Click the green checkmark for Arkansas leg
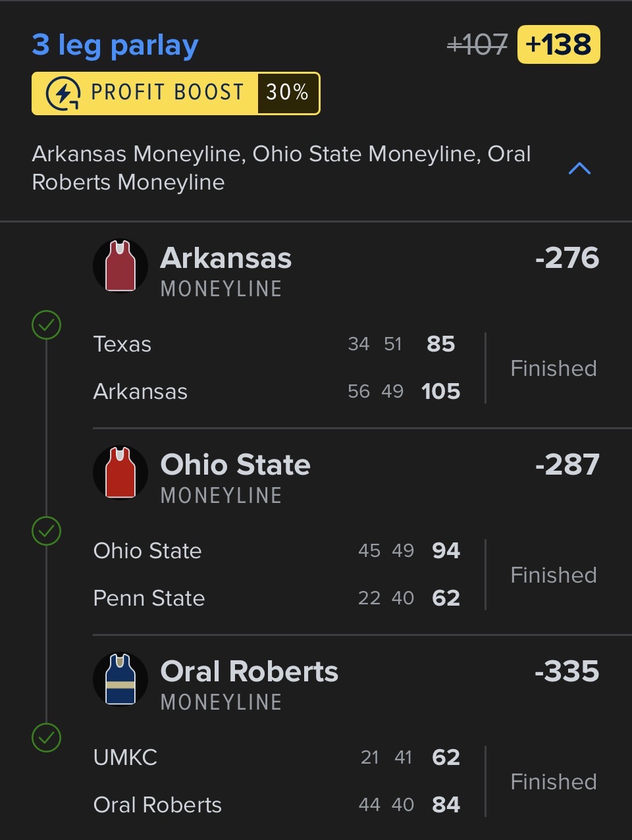This screenshot has width=632, height=840. (x=47, y=325)
